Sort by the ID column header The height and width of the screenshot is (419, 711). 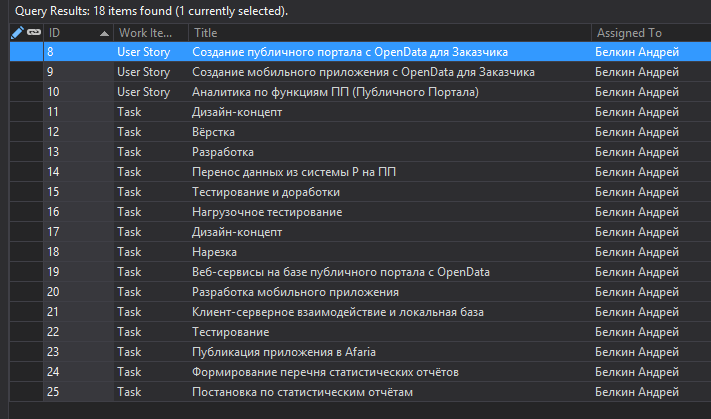point(78,33)
